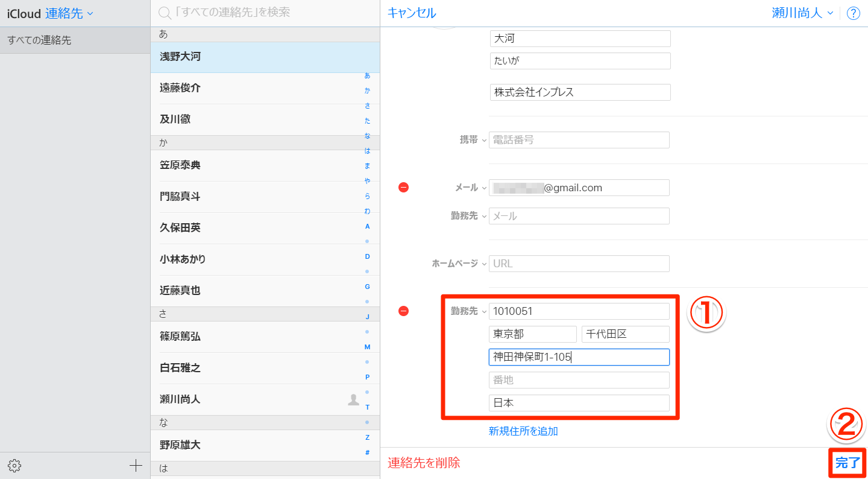Select すべての連絡先 group in sidebar
The height and width of the screenshot is (479, 868).
tap(75, 40)
